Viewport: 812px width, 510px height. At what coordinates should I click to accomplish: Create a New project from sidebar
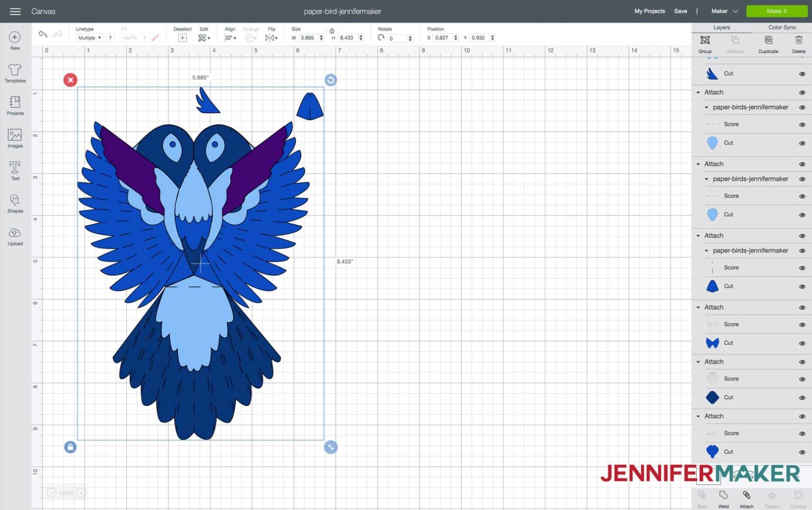click(x=15, y=41)
